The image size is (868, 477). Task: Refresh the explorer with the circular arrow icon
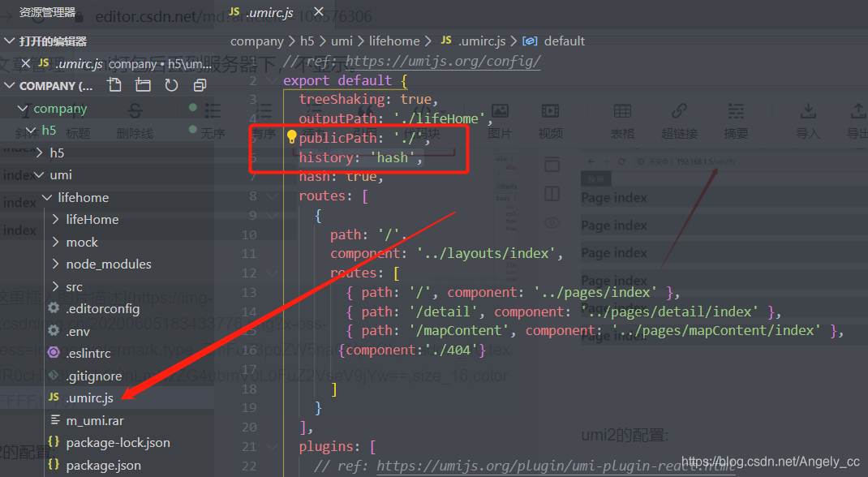(172, 85)
